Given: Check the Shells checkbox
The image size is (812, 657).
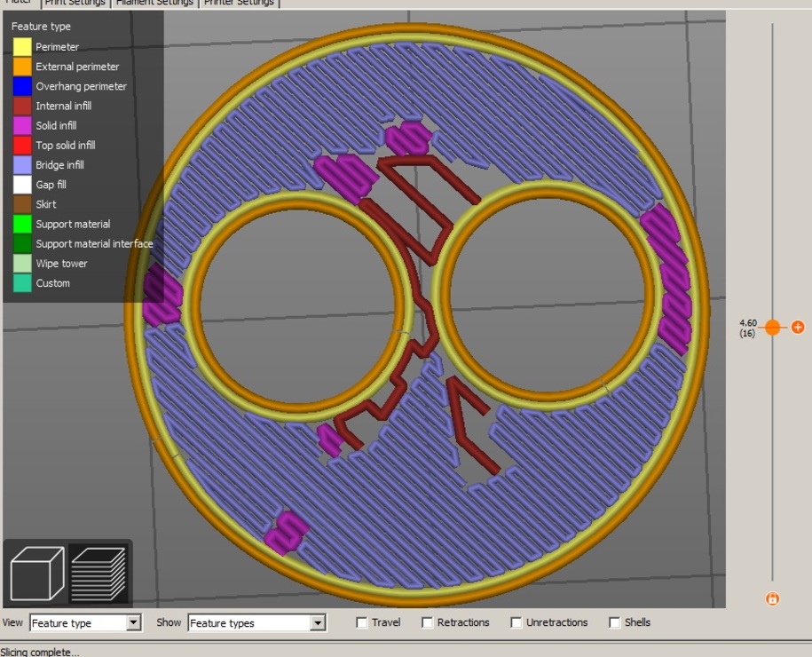Looking at the screenshot, I should point(614,622).
